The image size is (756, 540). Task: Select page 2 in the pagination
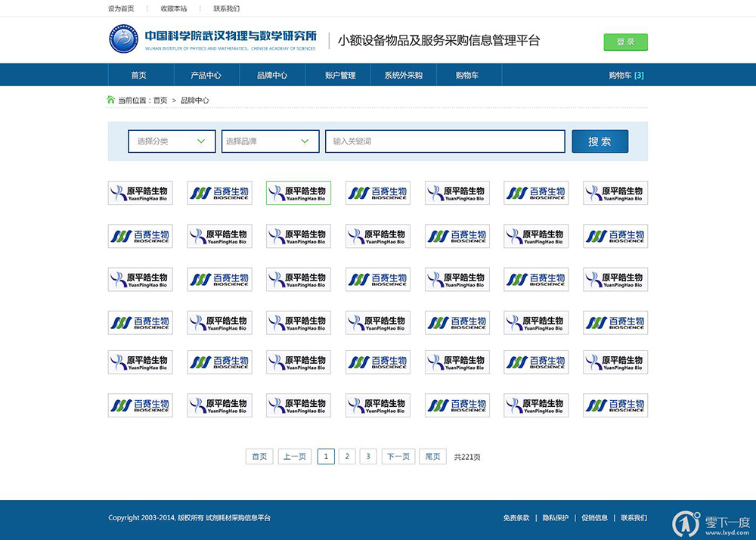click(x=347, y=457)
